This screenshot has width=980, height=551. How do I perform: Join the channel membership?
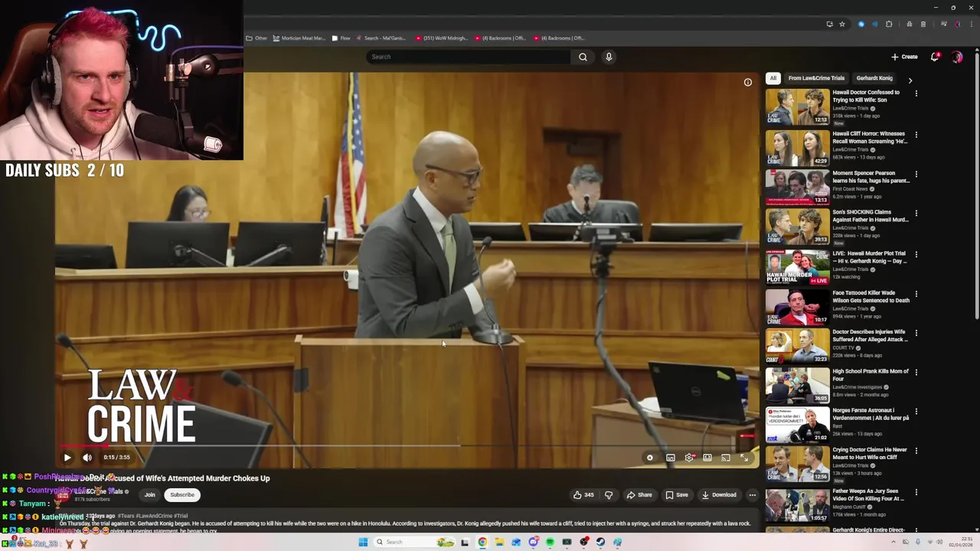coord(150,495)
